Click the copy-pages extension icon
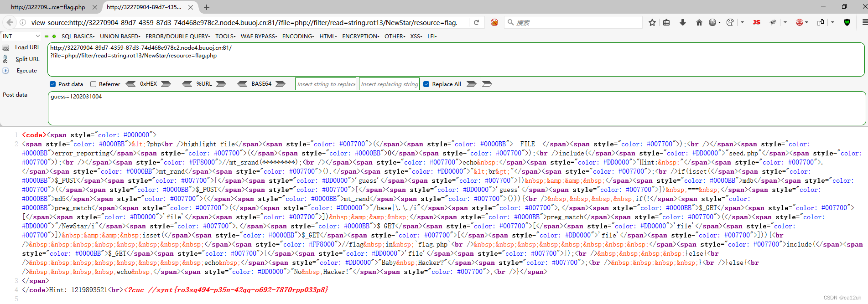The height and width of the screenshot is (304, 868). (821, 22)
